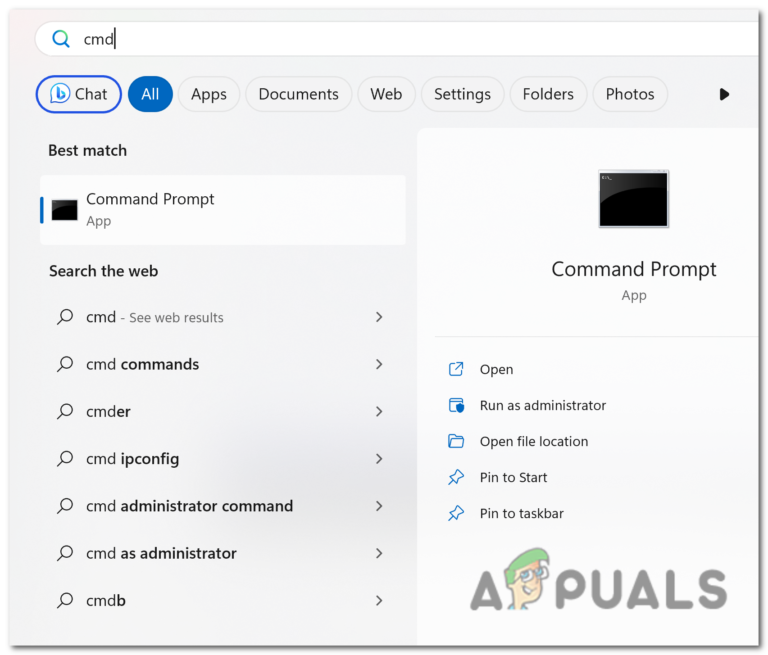Choose Open file location

click(x=534, y=441)
